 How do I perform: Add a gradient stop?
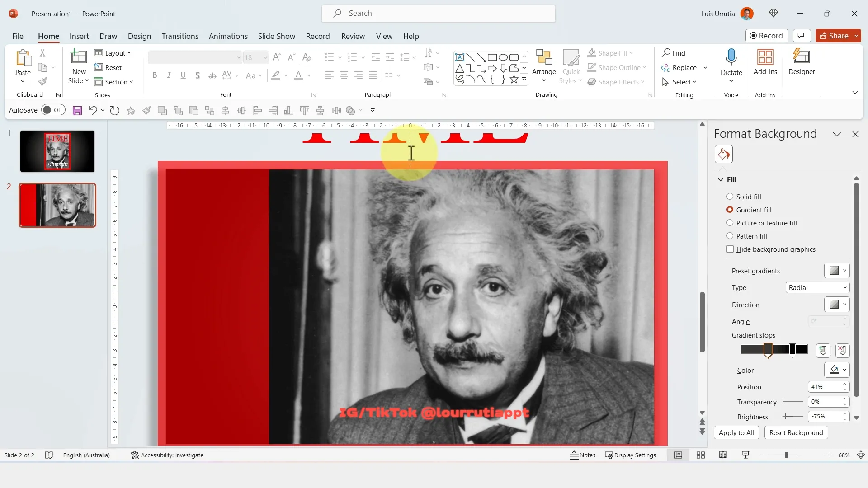tap(823, 350)
